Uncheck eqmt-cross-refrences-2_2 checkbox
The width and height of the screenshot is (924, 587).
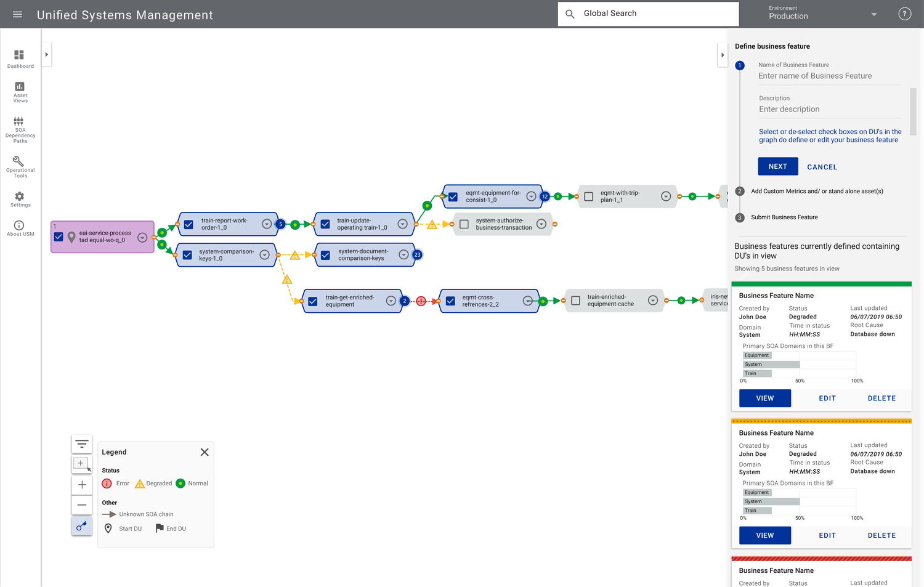pos(450,301)
